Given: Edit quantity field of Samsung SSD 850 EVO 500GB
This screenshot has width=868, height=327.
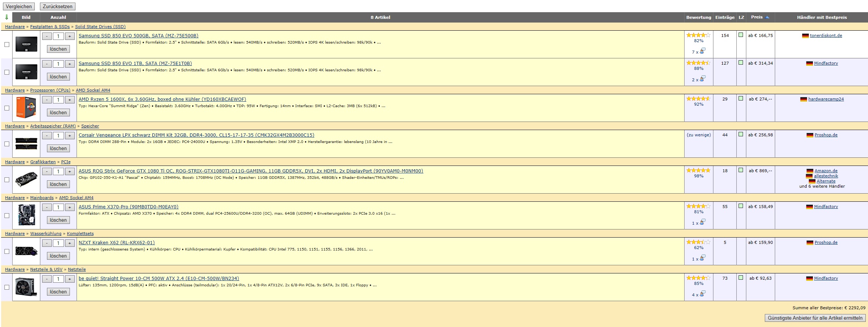Looking at the screenshot, I should pos(58,36).
